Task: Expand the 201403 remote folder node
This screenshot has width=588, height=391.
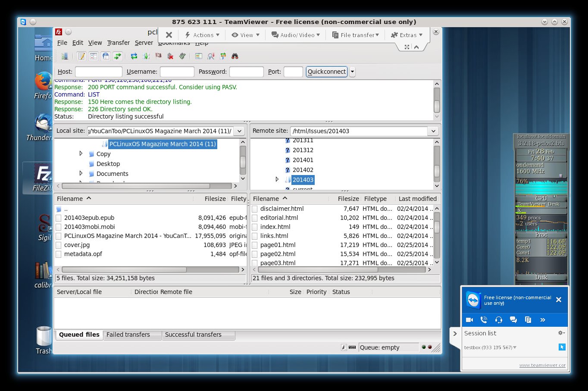Action: [277, 179]
